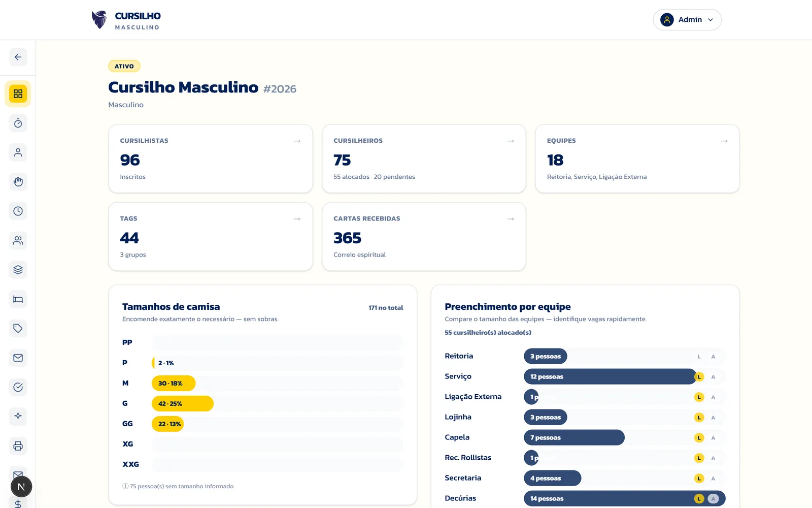Click the Secretaria 4 pessoas bar
The height and width of the screenshot is (508, 812).
552,478
